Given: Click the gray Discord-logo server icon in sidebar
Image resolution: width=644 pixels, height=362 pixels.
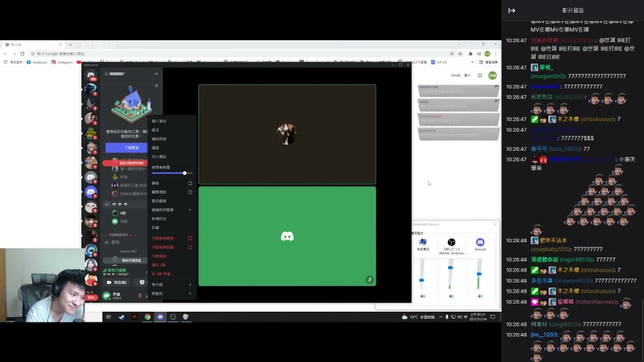Looking at the screenshot, I should [x=91, y=177].
